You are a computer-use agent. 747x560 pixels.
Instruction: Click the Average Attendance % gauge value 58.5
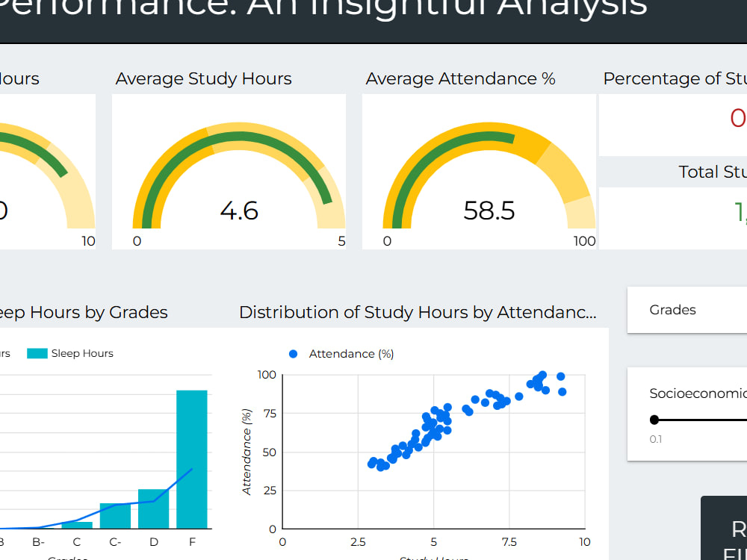tap(489, 211)
